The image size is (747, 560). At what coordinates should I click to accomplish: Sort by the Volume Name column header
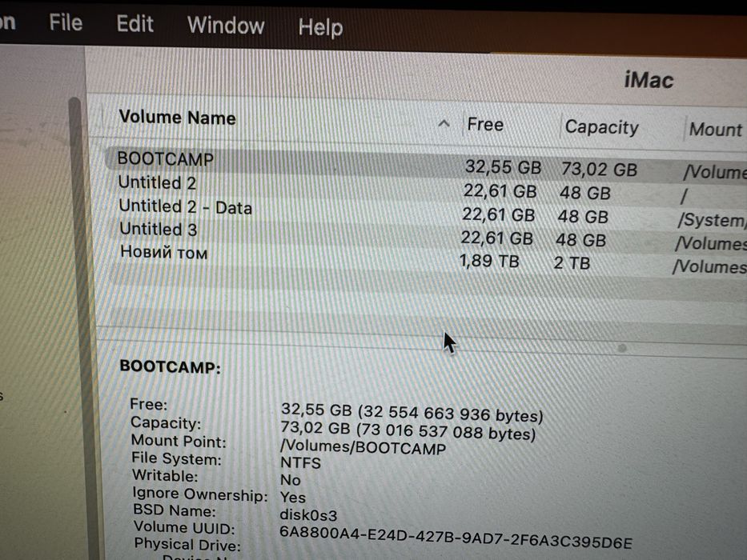point(177,117)
